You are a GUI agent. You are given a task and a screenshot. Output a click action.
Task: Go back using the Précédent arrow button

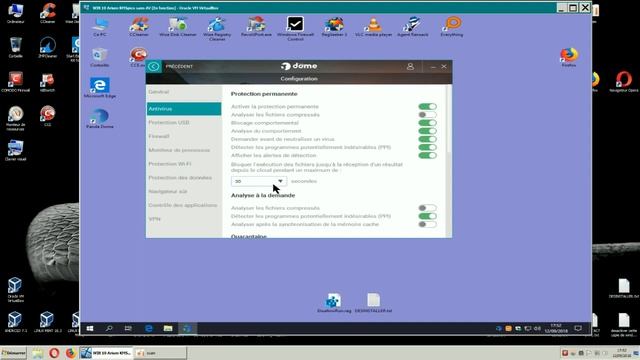[x=154, y=67]
